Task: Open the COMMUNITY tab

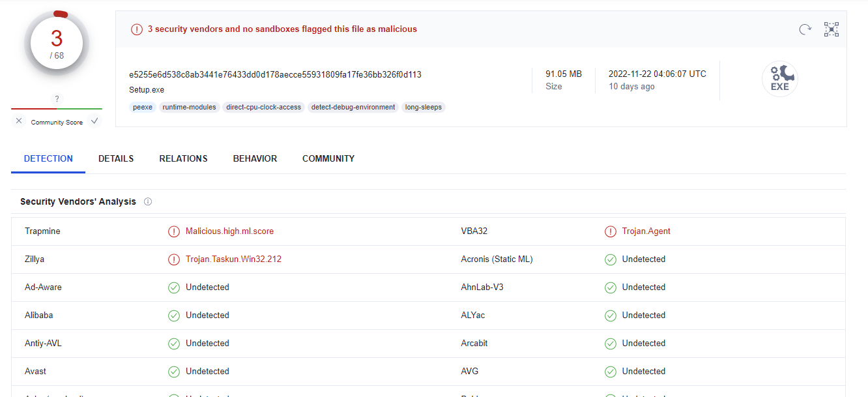Action: (x=328, y=158)
